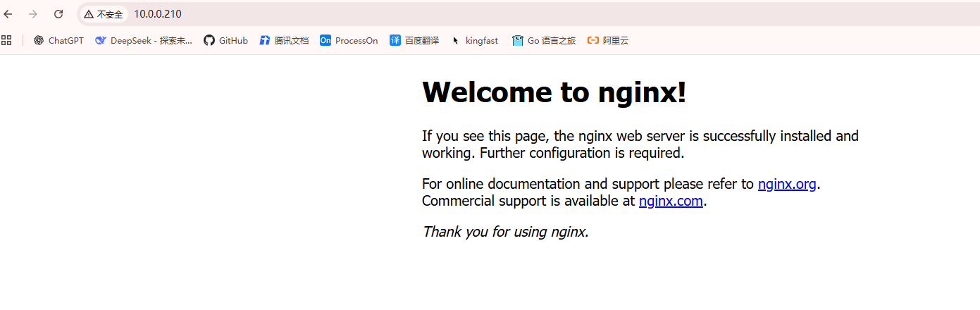Image resolution: width=980 pixels, height=310 pixels.
Task: Open the Go 语言之旅 bookmark
Action: click(x=544, y=41)
